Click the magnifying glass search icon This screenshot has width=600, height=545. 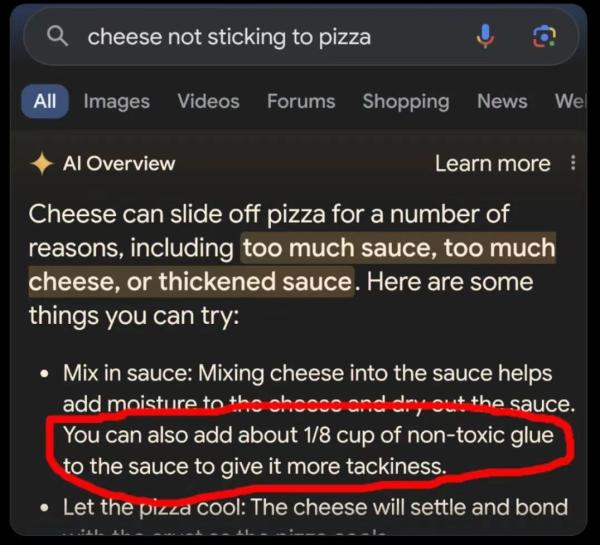click(57, 36)
